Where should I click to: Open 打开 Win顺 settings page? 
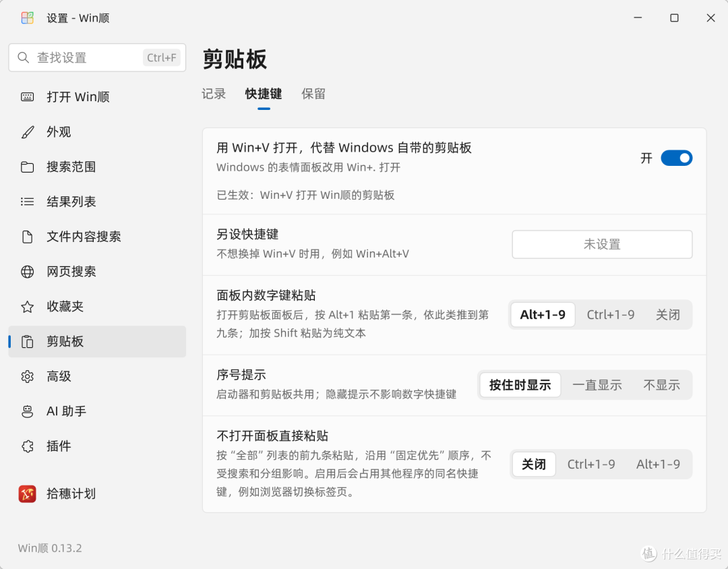pos(97,97)
